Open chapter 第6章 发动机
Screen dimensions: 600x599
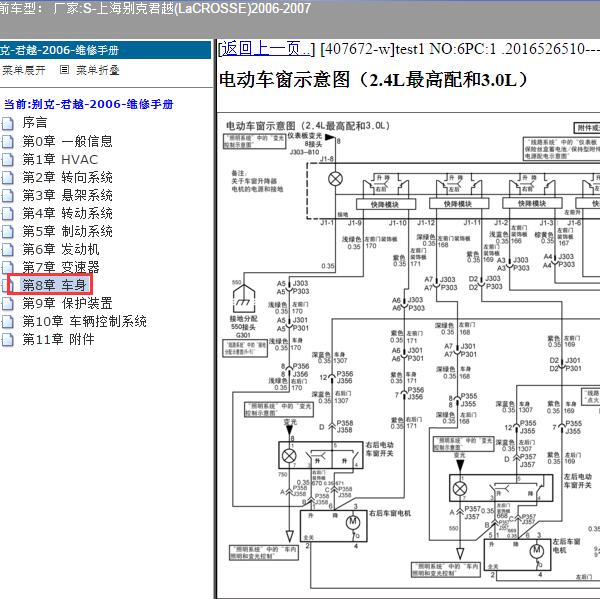coord(61,249)
